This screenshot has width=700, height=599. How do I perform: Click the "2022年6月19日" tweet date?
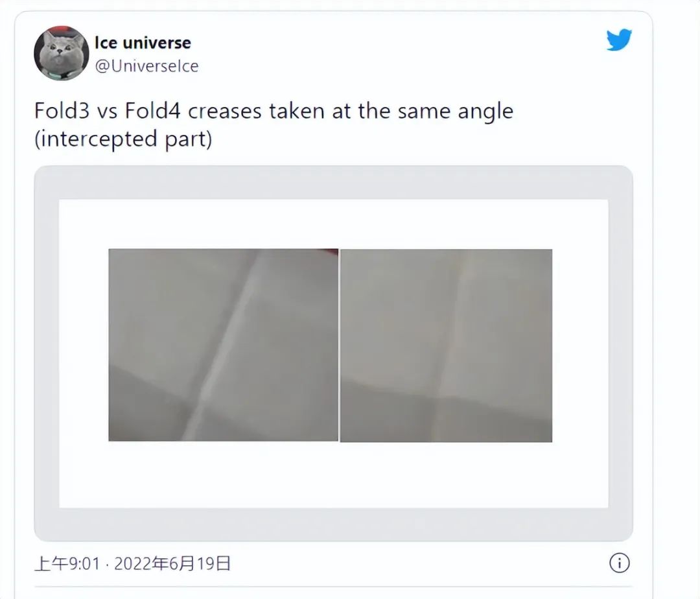(172, 563)
